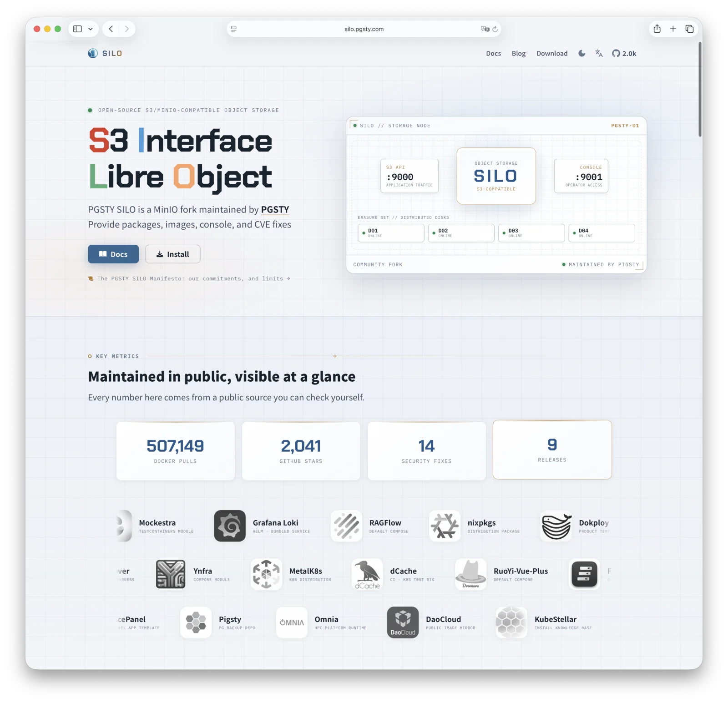Click the page settings icon in address bar
This screenshot has width=728, height=703.
[x=233, y=29]
